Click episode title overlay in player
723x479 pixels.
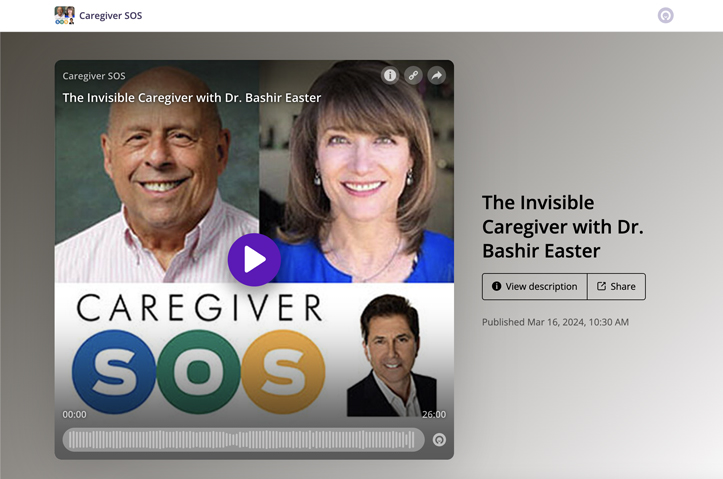coord(192,98)
